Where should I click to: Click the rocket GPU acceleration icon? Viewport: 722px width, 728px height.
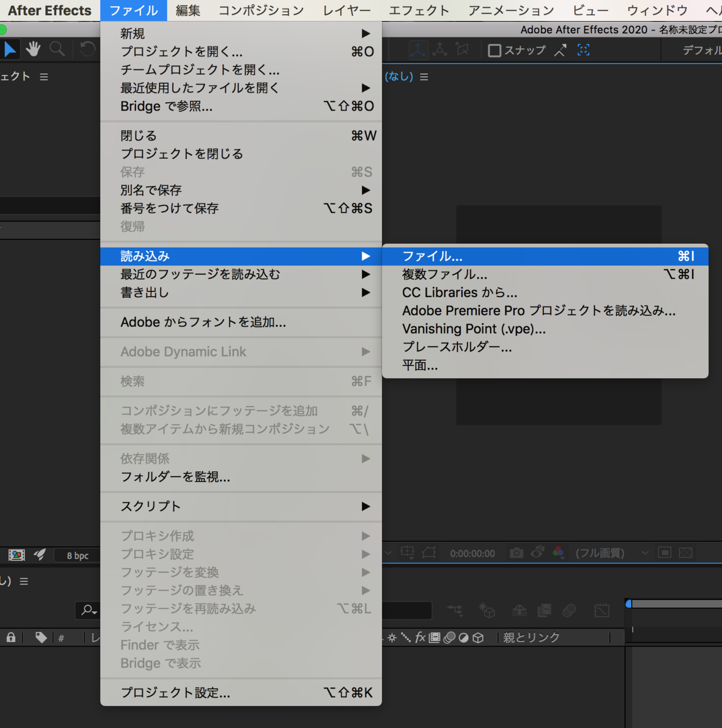click(39, 555)
